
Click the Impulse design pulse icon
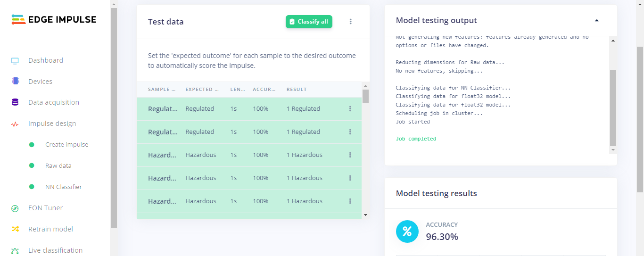tap(15, 124)
